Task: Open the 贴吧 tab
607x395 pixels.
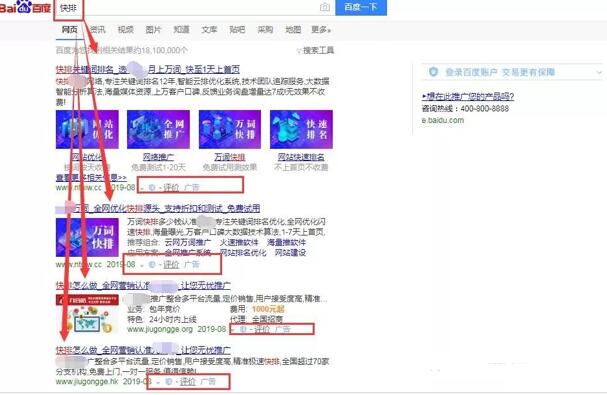Action: (x=237, y=29)
